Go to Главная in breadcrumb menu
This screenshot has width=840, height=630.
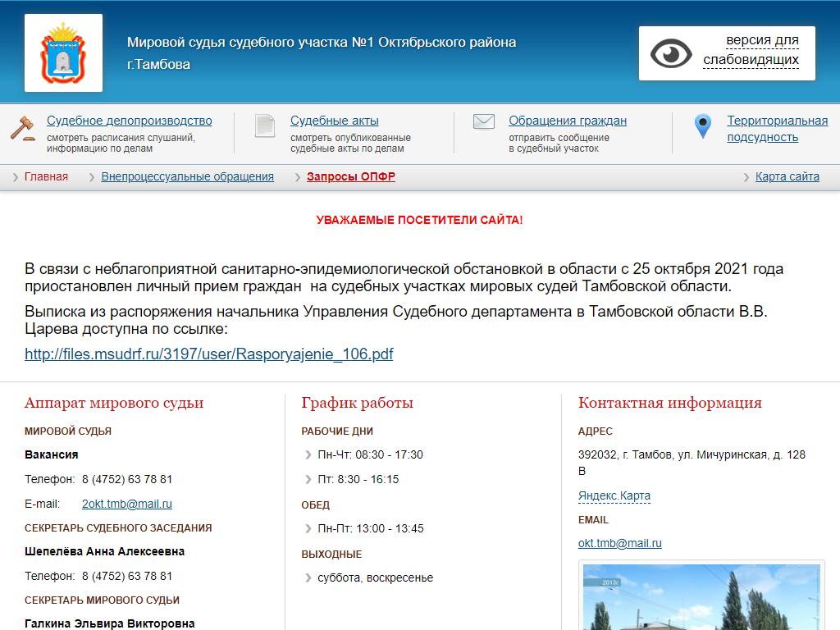pos(46,176)
